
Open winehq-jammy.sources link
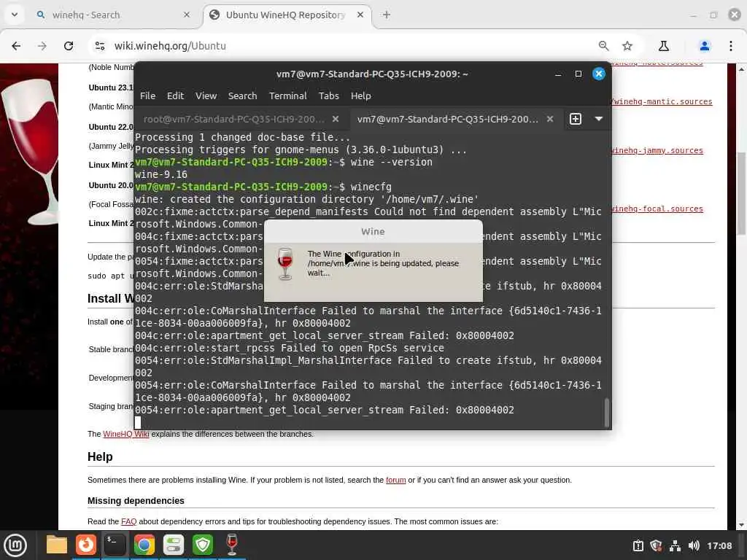(657, 150)
